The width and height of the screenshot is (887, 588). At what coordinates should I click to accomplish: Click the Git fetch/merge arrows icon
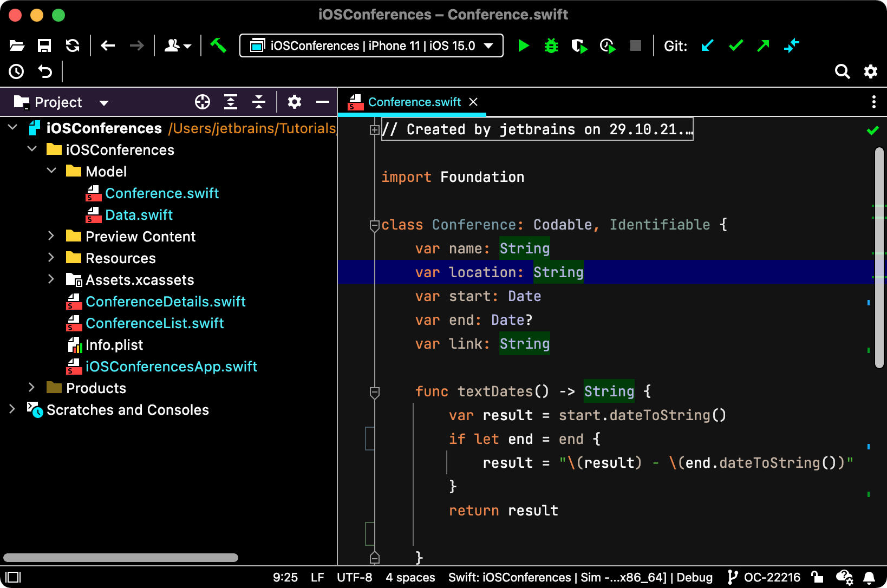click(792, 46)
